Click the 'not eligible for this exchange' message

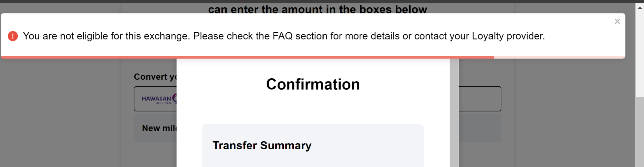284,36
